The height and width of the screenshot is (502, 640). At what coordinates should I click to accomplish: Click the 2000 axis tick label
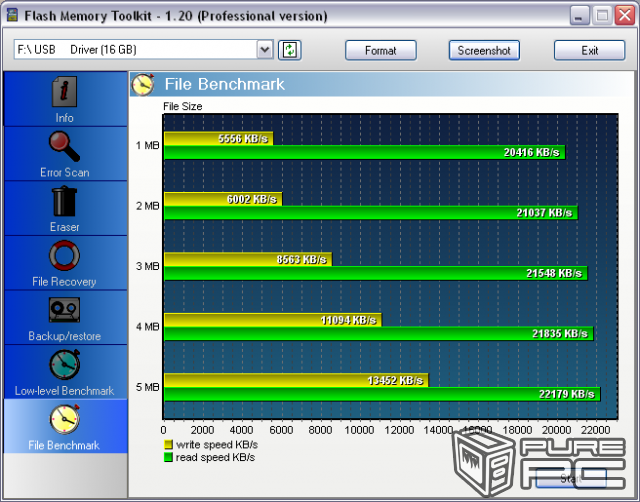pyautogui.click(x=202, y=430)
